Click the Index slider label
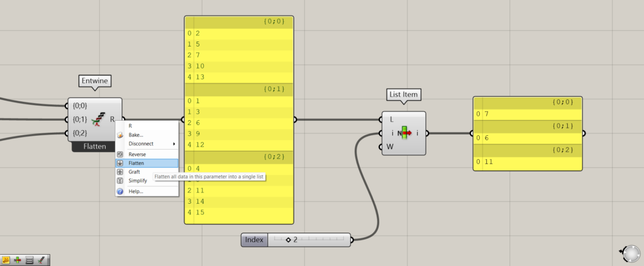 pos(255,240)
